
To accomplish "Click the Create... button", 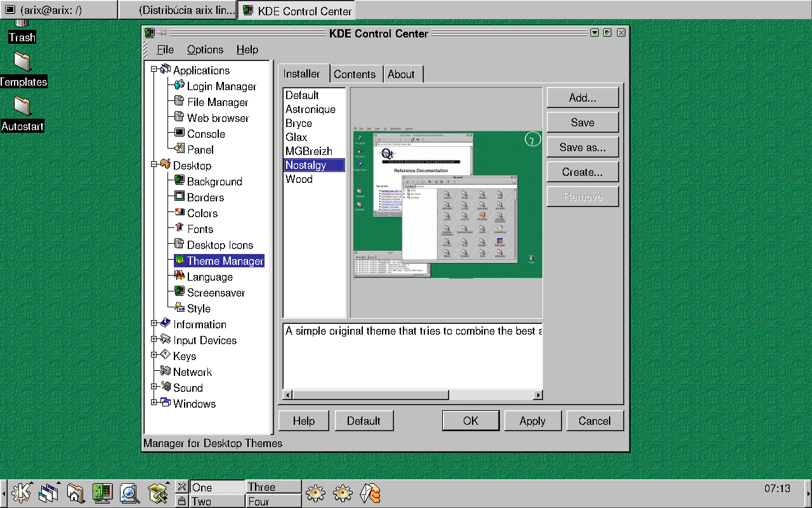I will point(582,172).
